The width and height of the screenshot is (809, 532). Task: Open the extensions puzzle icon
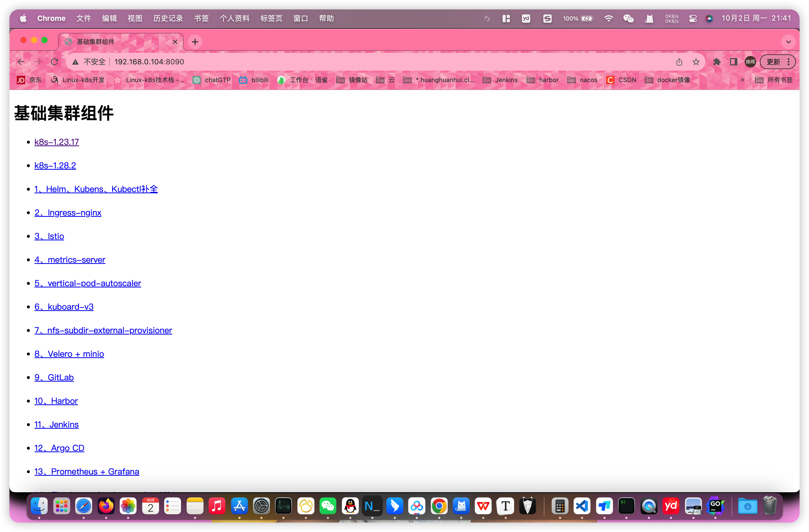(717, 62)
